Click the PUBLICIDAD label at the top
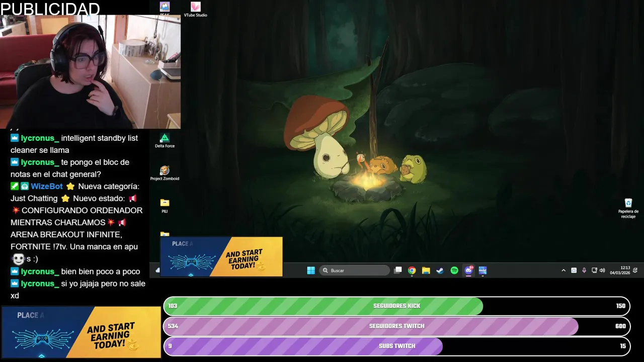644x362 pixels. pyautogui.click(x=50, y=9)
